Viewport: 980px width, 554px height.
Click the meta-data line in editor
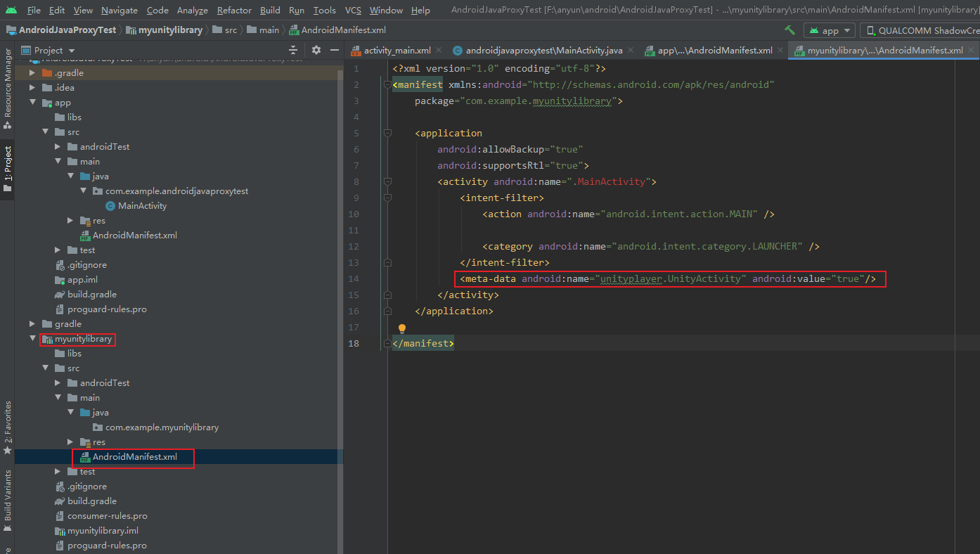669,278
